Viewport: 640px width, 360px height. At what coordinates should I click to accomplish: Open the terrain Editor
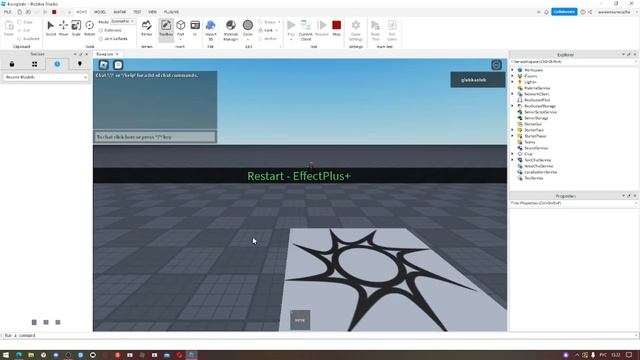click(x=147, y=28)
